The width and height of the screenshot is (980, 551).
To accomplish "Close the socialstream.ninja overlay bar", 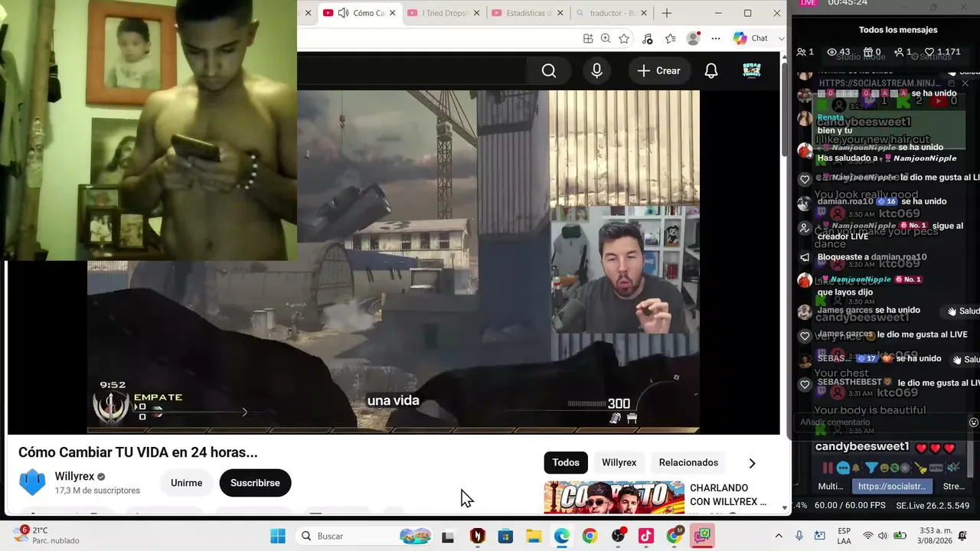I will (x=965, y=83).
